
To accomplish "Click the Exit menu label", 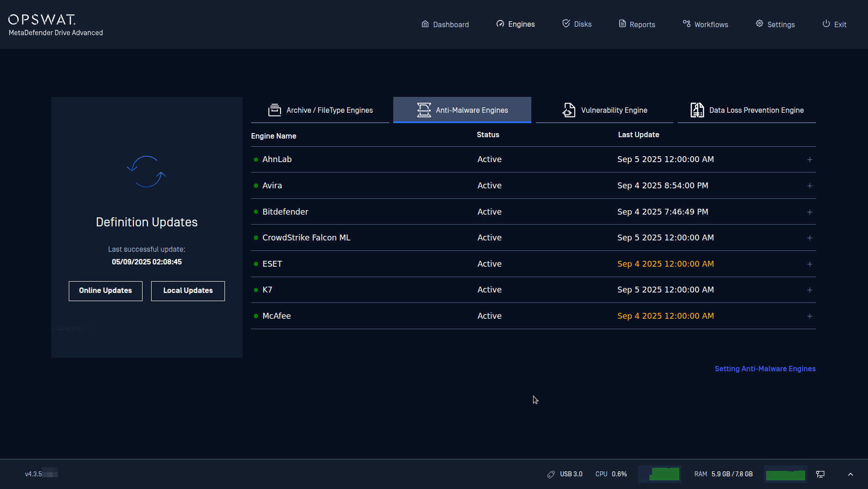I will tap(840, 24).
